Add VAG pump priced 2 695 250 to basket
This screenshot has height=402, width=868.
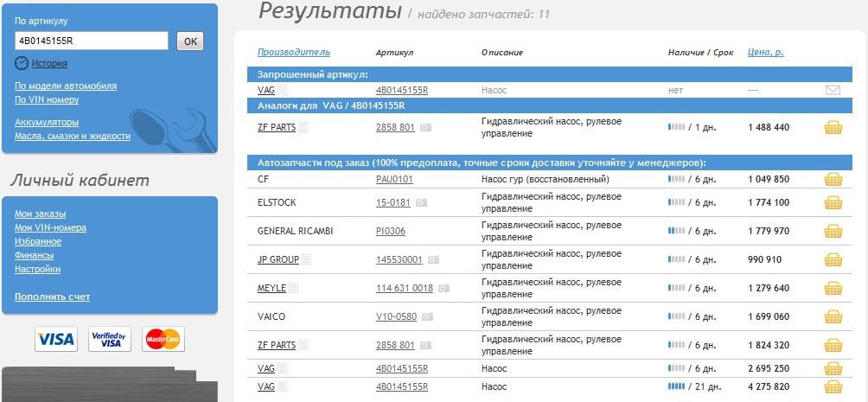tap(833, 368)
